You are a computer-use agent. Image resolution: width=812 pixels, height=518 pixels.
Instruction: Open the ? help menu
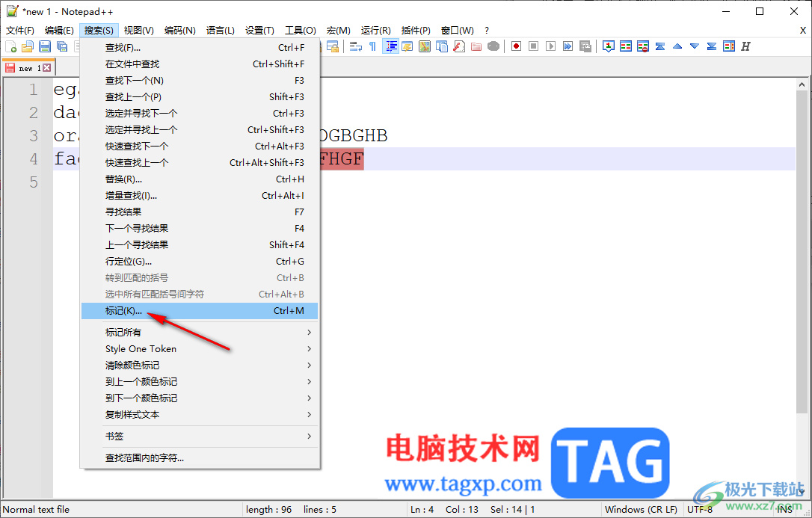point(486,31)
